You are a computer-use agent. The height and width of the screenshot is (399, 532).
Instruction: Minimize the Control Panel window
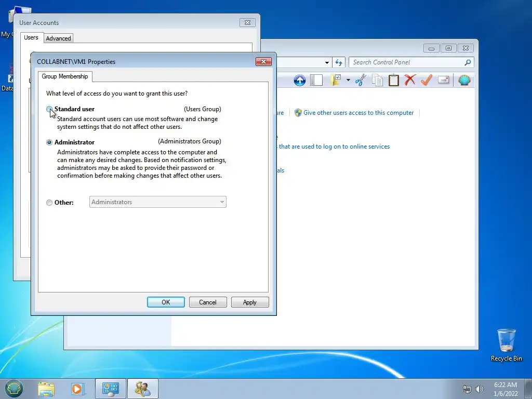point(431,48)
